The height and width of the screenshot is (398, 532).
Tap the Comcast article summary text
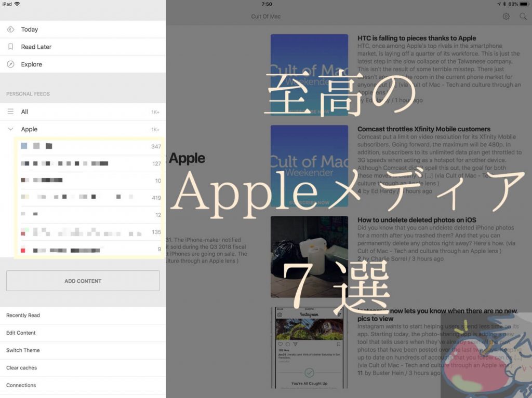tap(440, 160)
